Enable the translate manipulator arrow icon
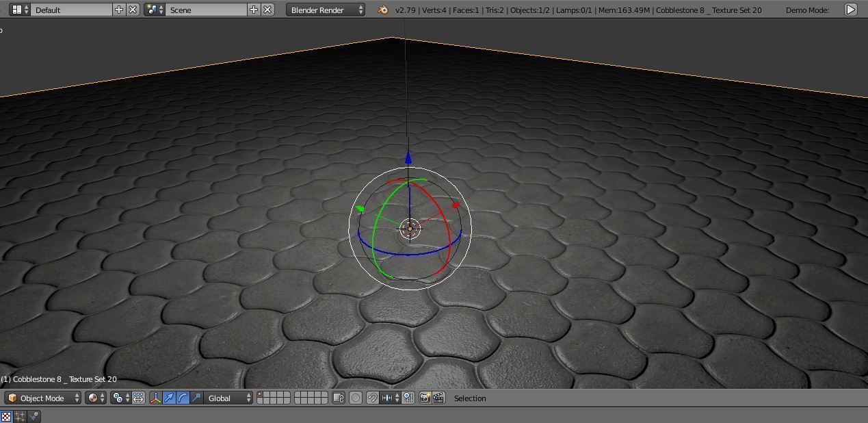Screen dimensions: 868x423 tap(169, 398)
